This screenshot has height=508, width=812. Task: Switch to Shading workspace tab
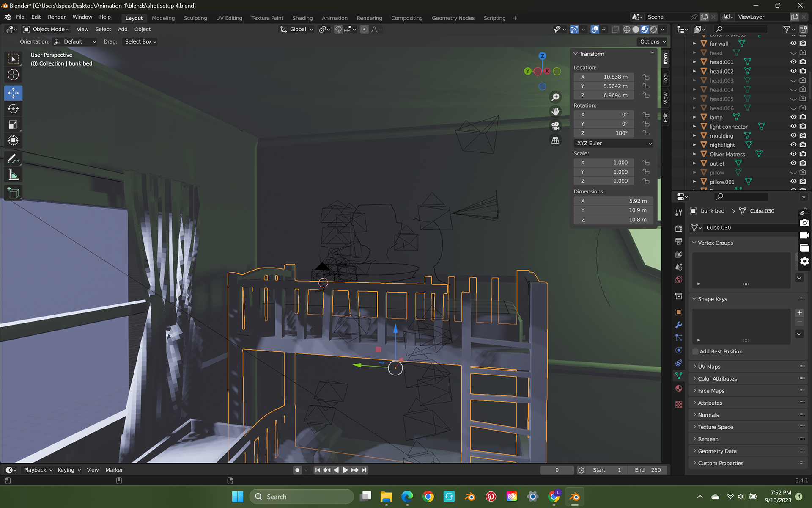302,18
